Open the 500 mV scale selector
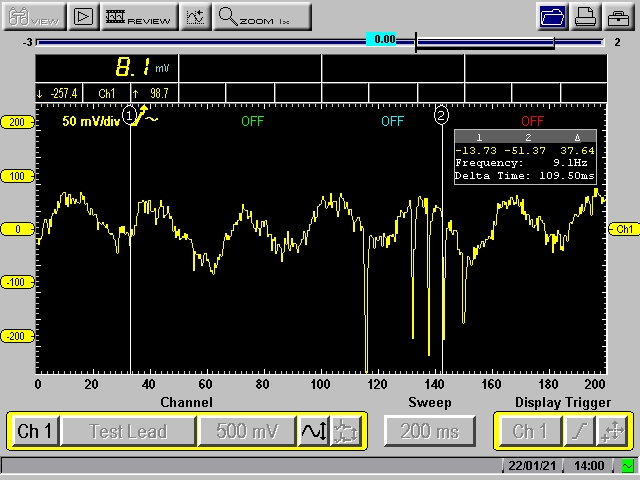 point(246,432)
